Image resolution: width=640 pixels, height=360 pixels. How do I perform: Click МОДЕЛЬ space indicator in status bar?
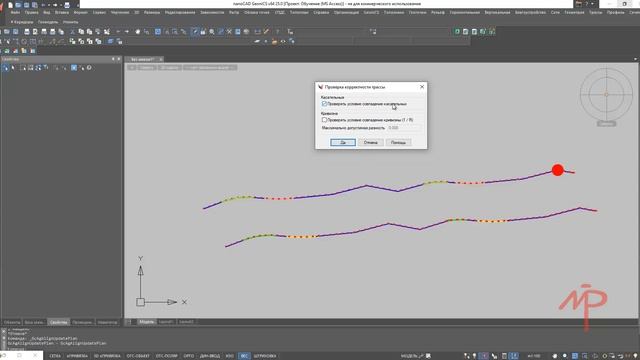click(409, 356)
